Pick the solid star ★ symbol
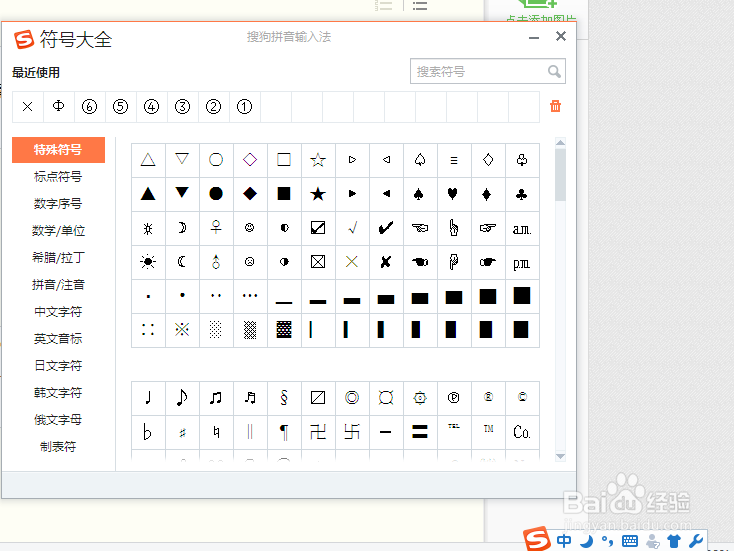The image size is (734, 551). [318, 194]
